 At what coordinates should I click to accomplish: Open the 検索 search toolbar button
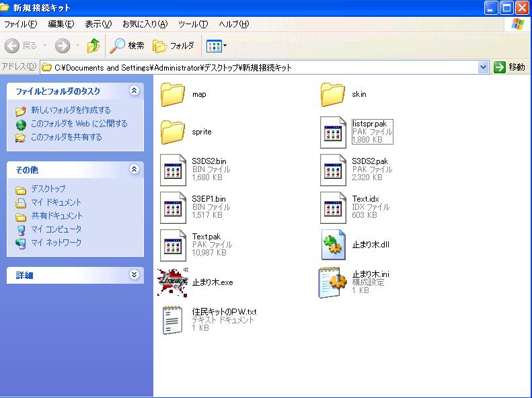coord(128,46)
